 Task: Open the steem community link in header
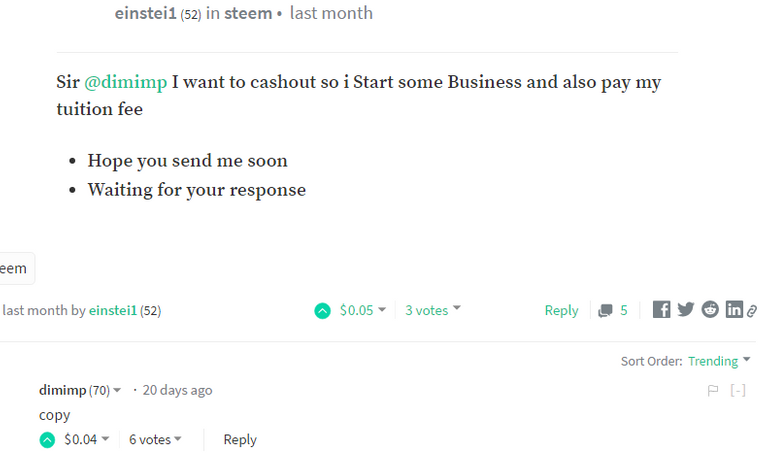247,13
